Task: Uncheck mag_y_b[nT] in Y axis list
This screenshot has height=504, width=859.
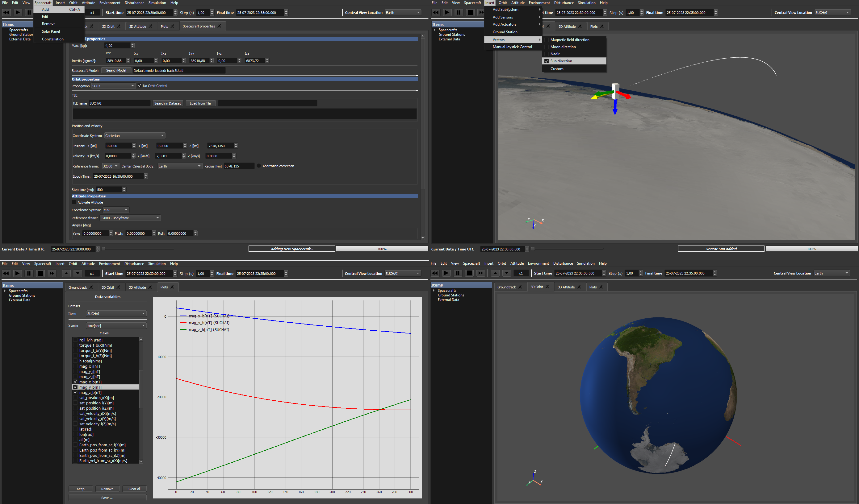Action: click(x=75, y=387)
